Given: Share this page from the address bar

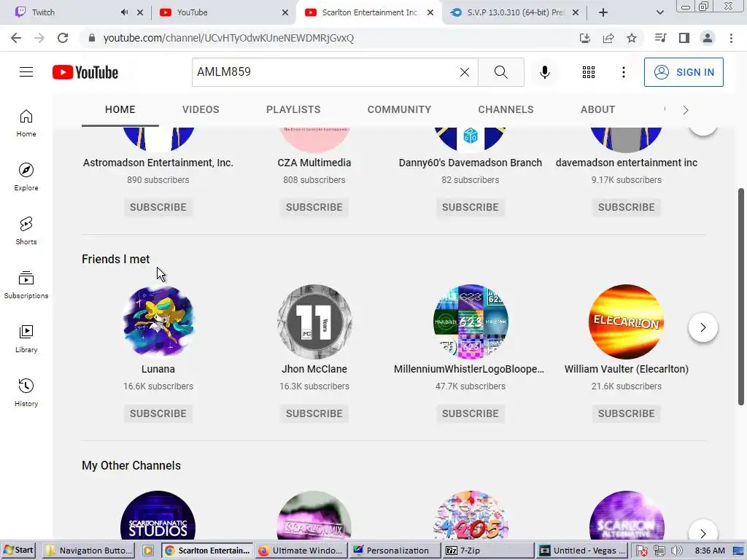Looking at the screenshot, I should 608,38.
